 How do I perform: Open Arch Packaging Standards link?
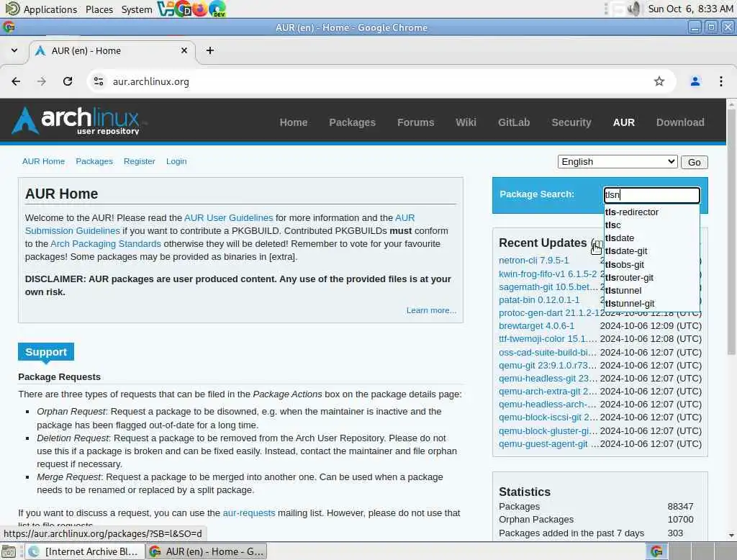click(106, 243)
